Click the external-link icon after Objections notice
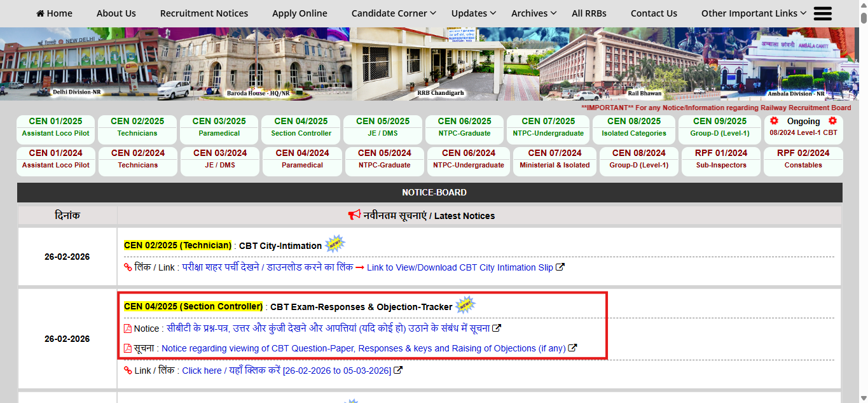868x403 pixels. (572, 348)
